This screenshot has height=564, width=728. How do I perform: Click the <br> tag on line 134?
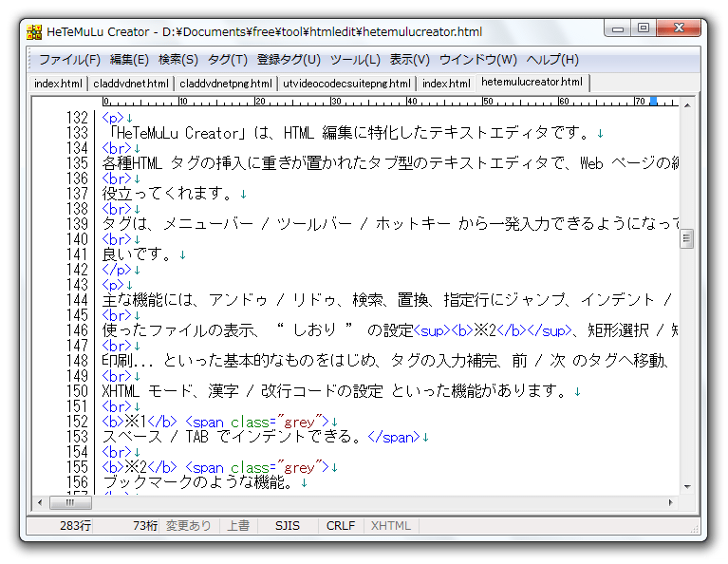(x=117, y=148)
